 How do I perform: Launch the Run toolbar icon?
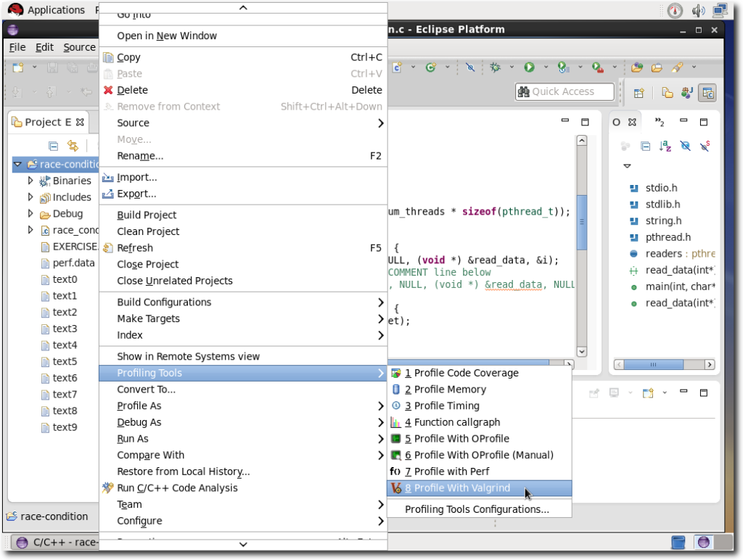pos(529,67)
